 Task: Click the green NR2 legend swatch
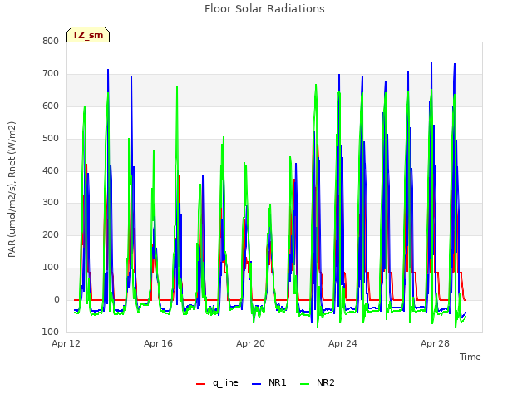click(x=305, y=384)
